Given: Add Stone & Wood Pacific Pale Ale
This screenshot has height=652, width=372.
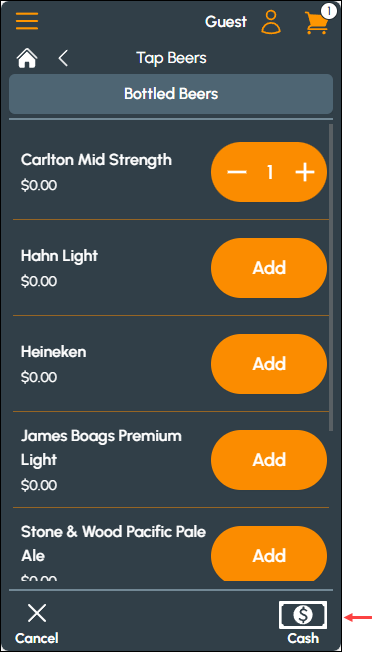Looking at the screenshot, I should click(x=269, y=554).
